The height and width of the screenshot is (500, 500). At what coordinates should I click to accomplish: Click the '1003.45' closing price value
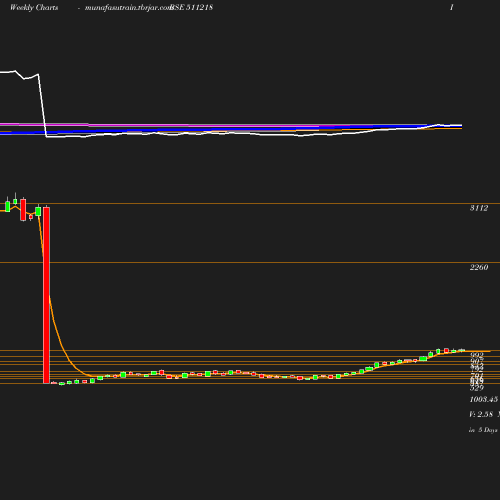(x=484, y=399)
